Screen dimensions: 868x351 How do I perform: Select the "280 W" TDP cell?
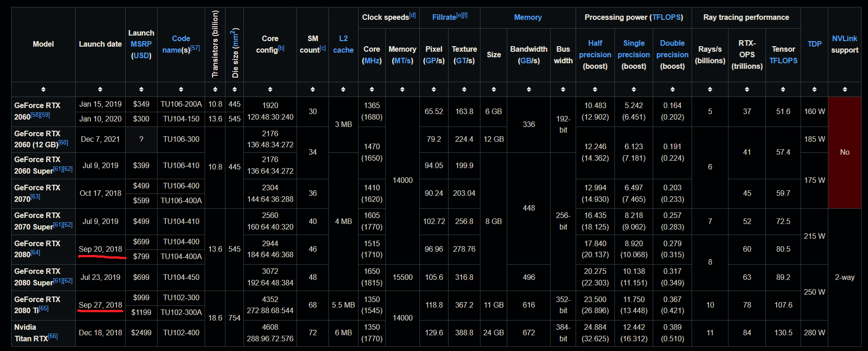[814, 333]
